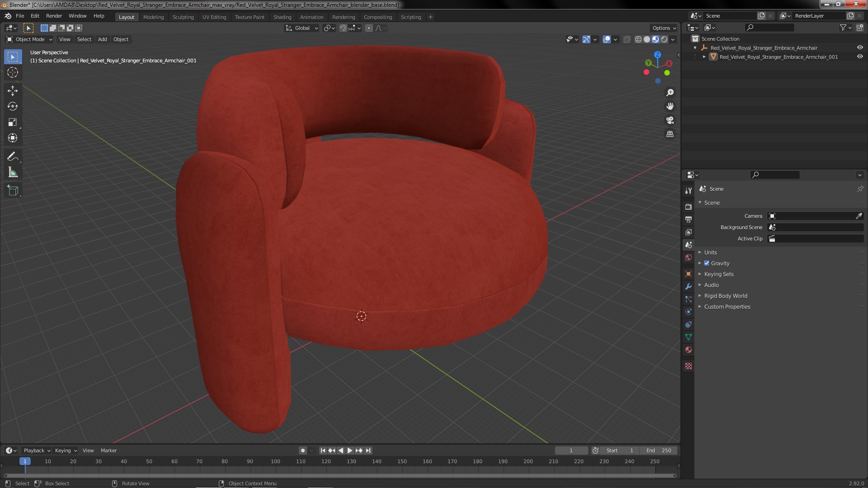Image resolution: width=868 pixels, height=488 pixels.
Task: Select the Move tool in toolbar
Action: point(13,90)
